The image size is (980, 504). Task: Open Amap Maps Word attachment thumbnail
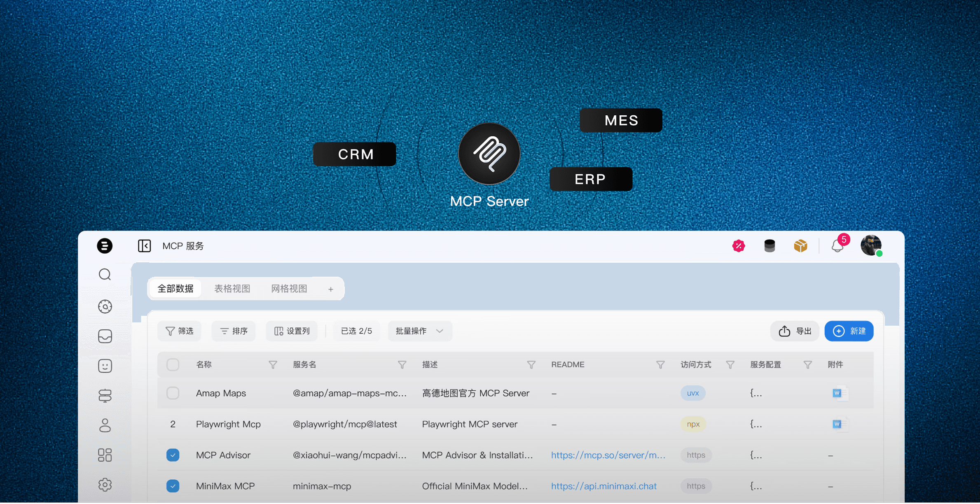(x=837, y=393)
